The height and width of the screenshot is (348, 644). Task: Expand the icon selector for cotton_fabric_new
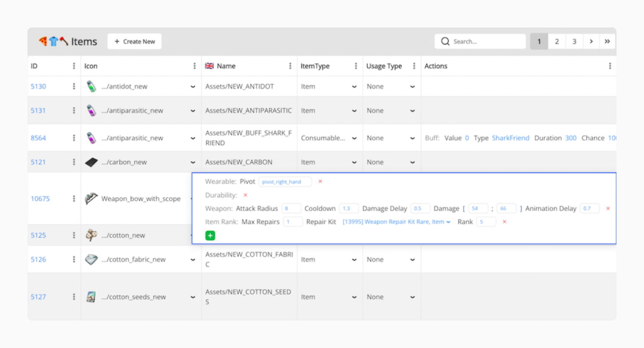(x=193, y=259)
